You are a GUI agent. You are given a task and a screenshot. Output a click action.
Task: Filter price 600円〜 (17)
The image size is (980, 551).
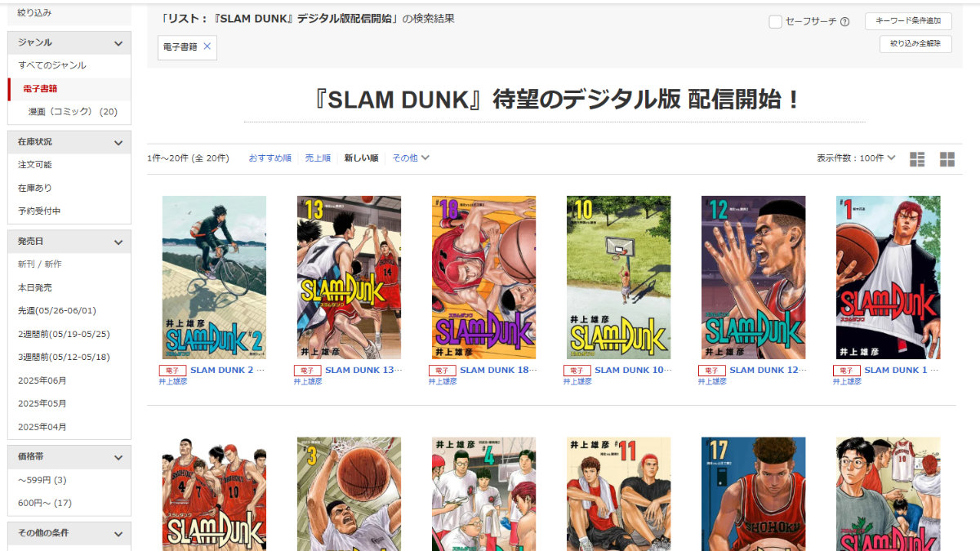(x=45, y=503)
